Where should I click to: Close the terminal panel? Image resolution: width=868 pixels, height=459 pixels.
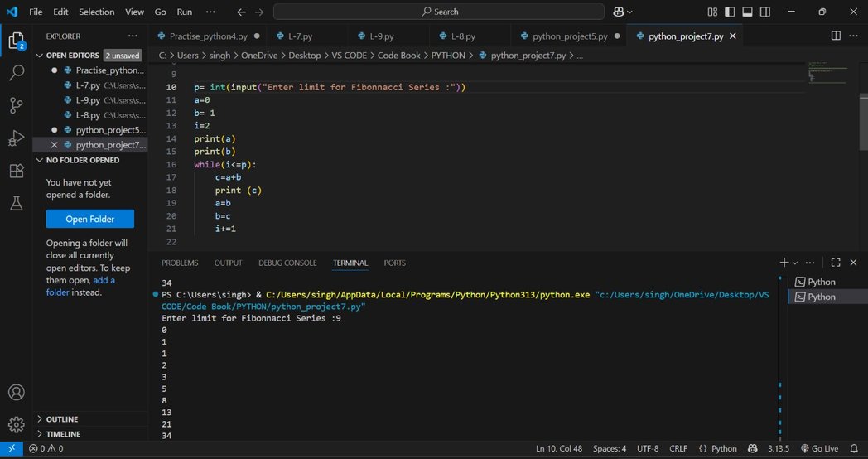pos(853,263)
